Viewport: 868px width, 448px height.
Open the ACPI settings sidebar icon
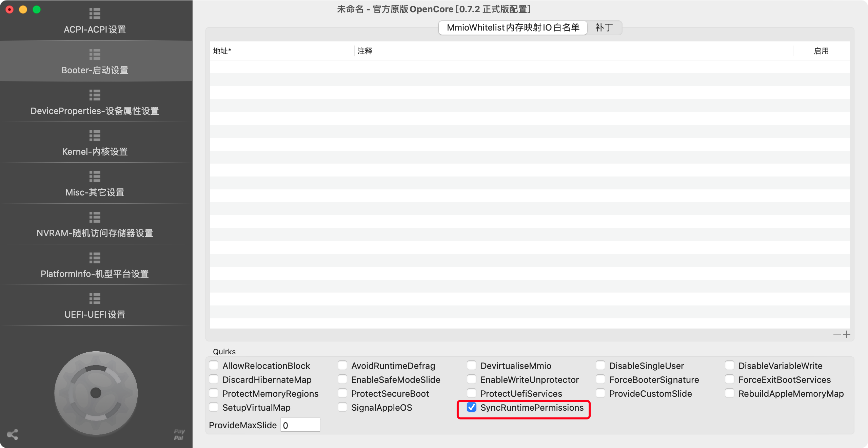(95, 14)
